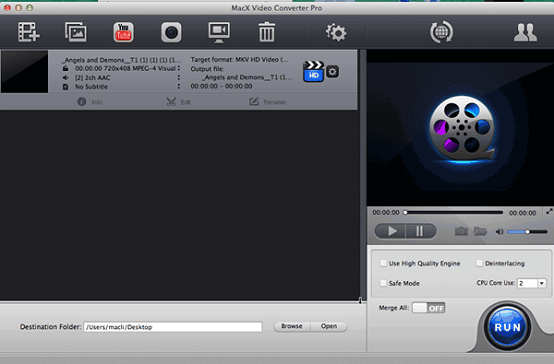Toggle the Merge All switch
Screen dimensions: 554x364
[429, 308]
